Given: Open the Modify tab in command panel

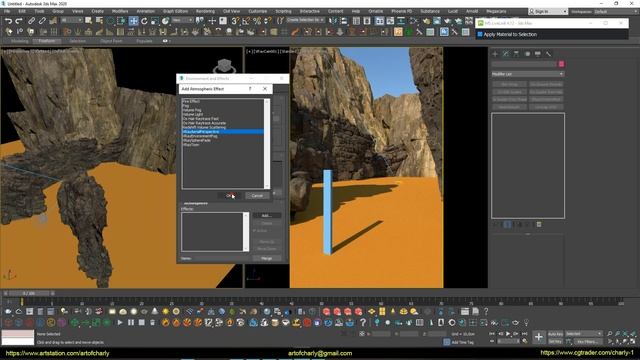Looking at the screenshot, I should (506, 53).
